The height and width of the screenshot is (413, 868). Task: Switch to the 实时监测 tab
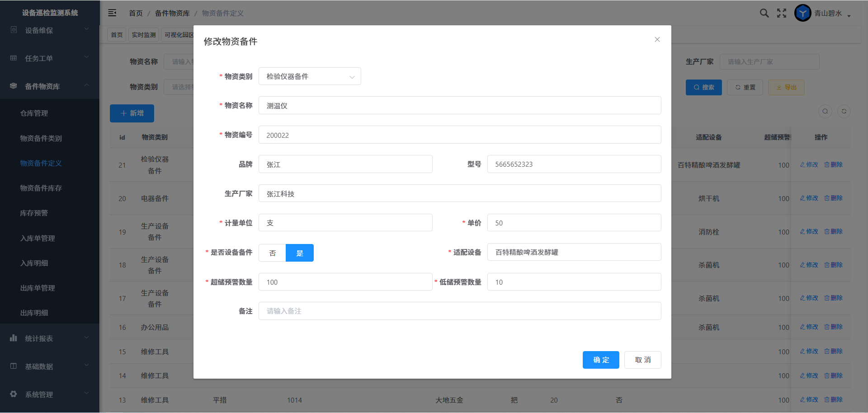[x=144, y=35]
